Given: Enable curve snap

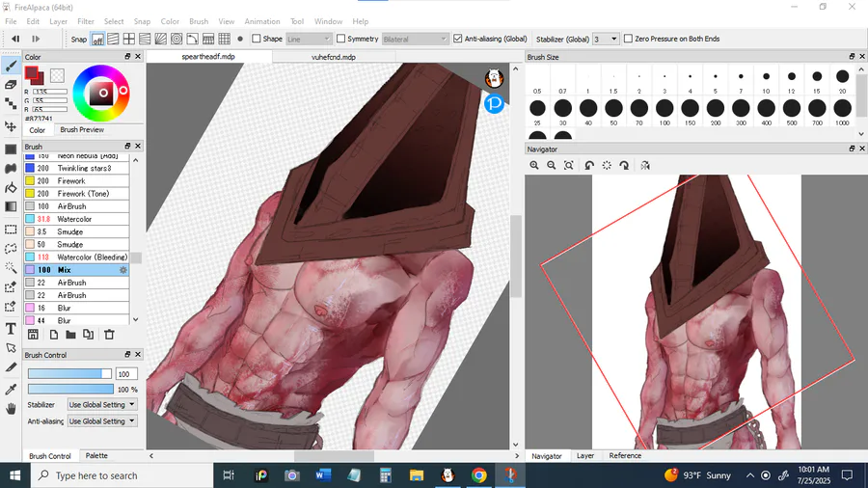Looking at the screenshot, I should 192,40.
